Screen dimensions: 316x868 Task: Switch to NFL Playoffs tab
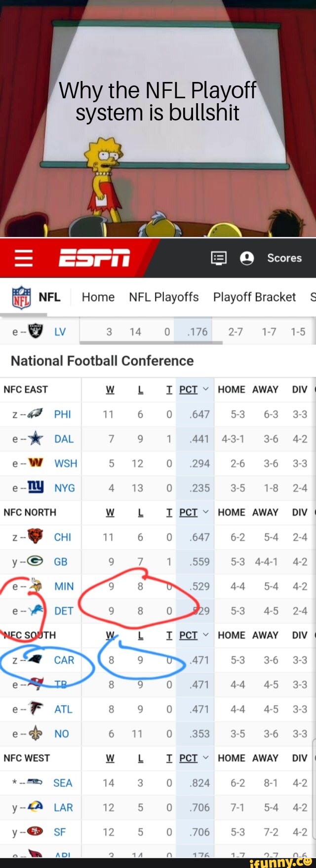pos(164,297)
